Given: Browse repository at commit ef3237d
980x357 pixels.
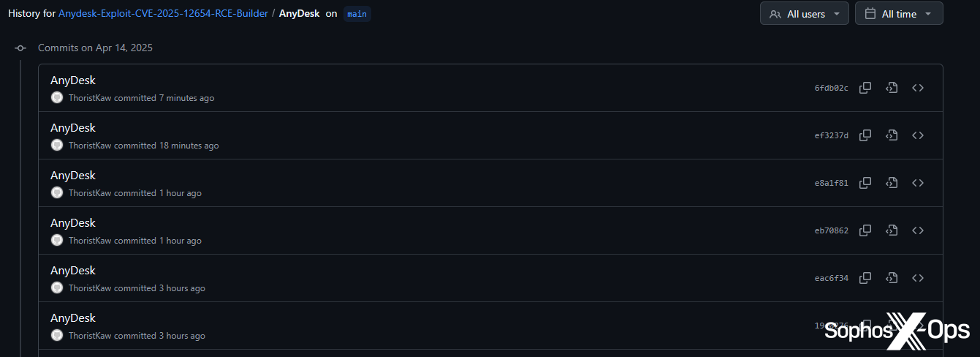Looking at the screenshot, I should point(918,135).
